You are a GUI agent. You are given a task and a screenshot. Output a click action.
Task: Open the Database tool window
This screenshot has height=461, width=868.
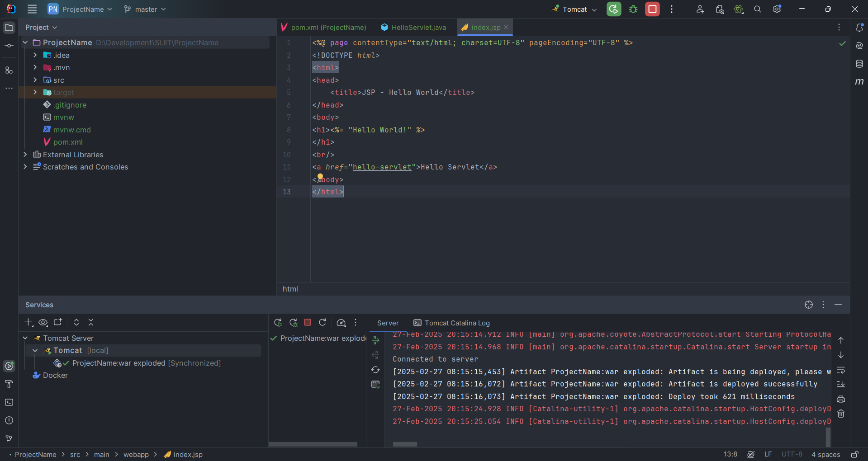pos(859,64)
